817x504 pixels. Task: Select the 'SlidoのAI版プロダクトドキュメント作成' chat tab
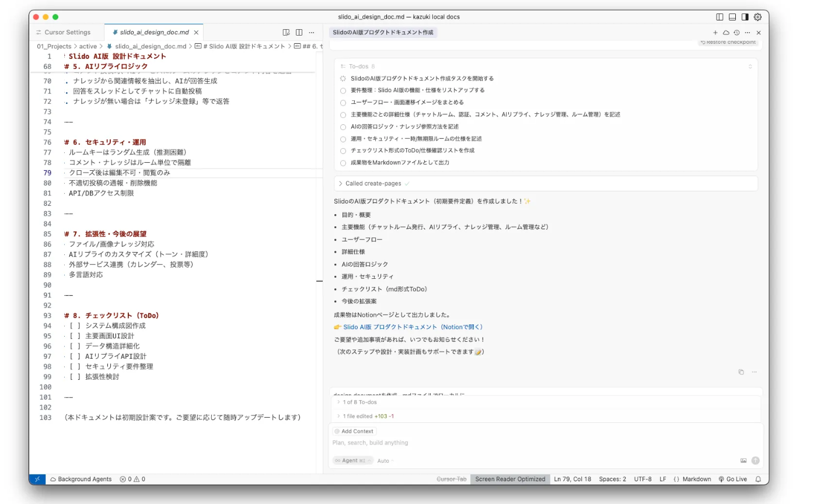(383, 33)
